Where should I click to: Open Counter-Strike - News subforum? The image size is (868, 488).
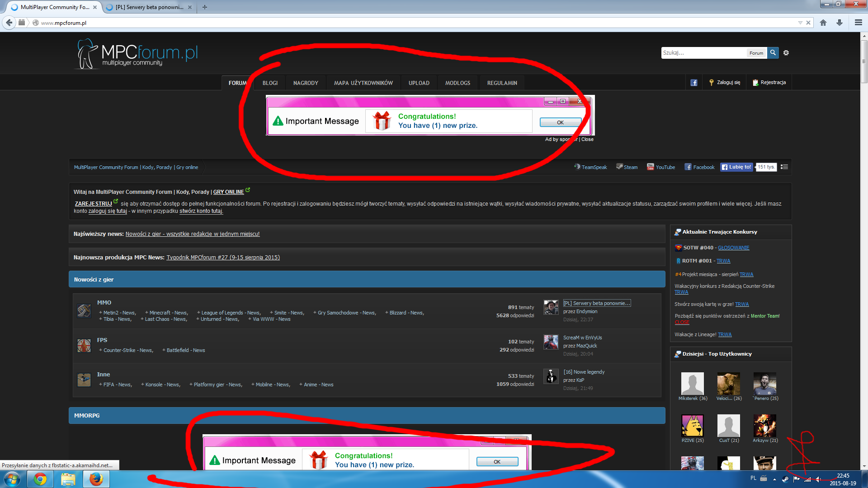coord(128,350)
